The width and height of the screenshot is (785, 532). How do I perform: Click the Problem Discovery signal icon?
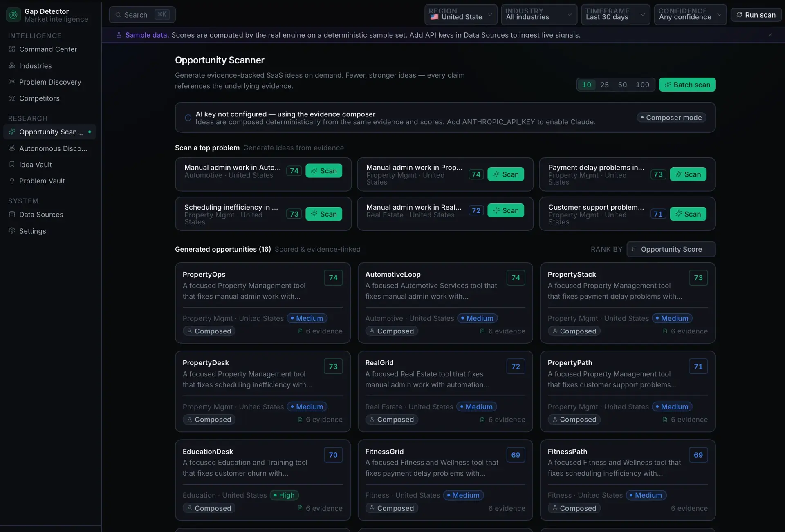(12, 82)
